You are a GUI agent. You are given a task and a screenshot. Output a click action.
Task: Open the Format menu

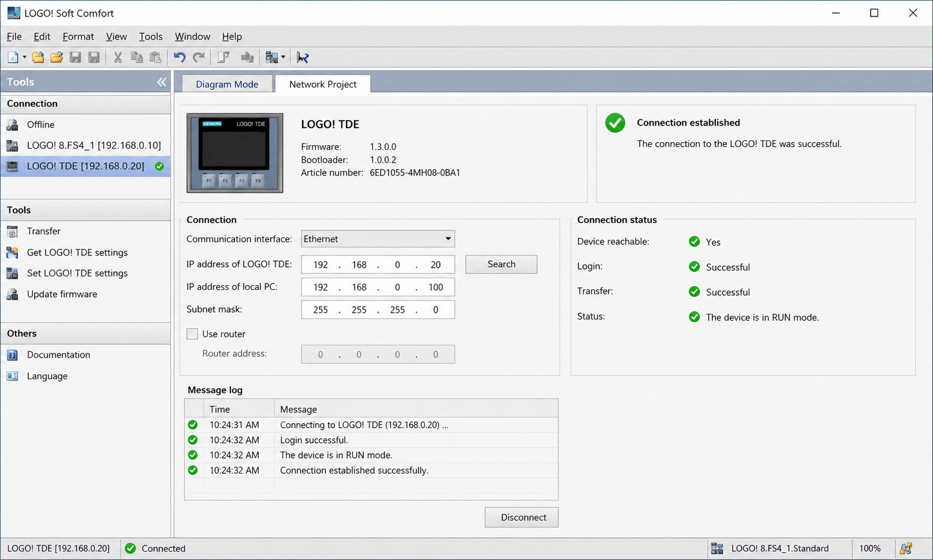pyautogui.click(x=78, y=36)
